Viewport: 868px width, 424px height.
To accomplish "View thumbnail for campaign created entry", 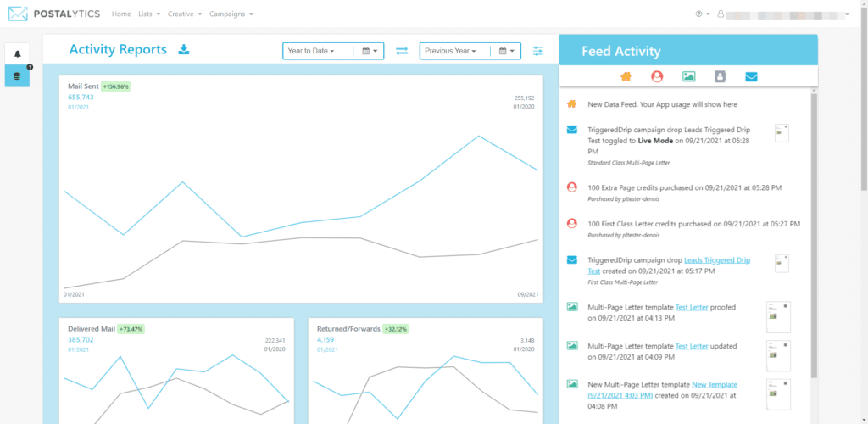I will [782, 264].
